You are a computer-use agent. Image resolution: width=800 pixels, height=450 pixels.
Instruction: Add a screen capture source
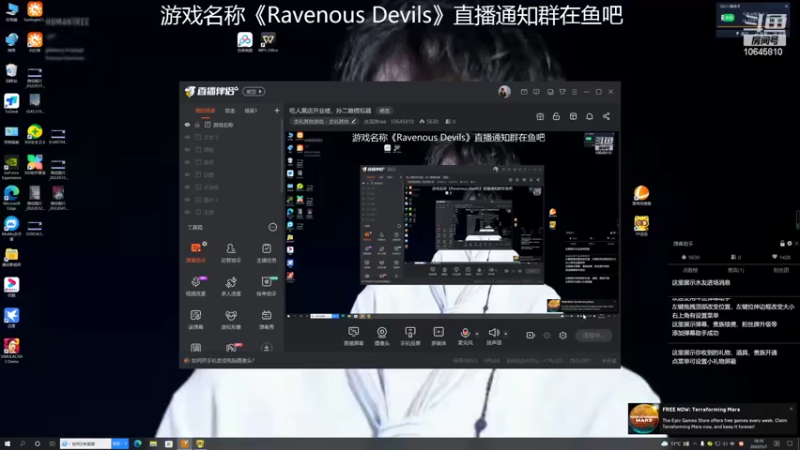point(354,336)
